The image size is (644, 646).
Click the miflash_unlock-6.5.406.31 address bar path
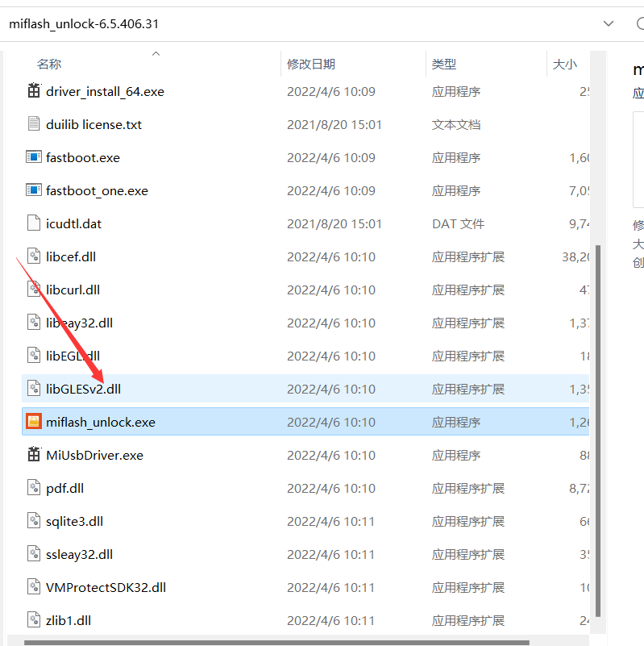click(84, 24)
